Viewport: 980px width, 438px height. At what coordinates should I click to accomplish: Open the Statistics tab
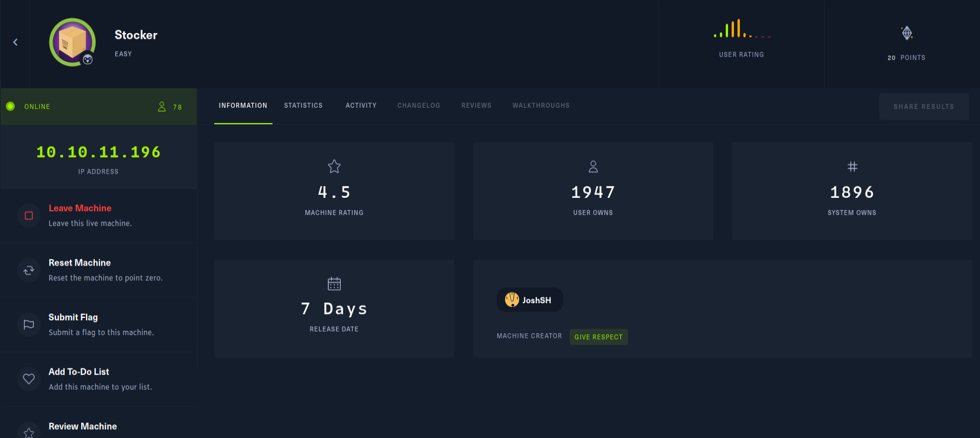click(x=304, y=106)
